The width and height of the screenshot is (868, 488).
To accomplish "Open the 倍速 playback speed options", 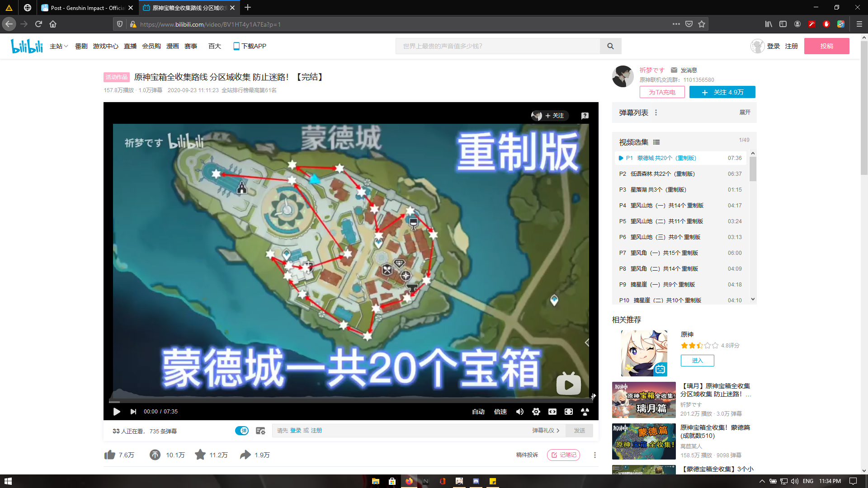I will (x=500, y=412).
